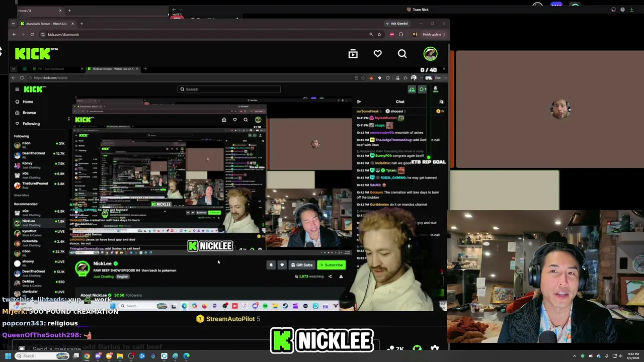The width and height of the screenshot is (644, 362).
Task: Expand Show More under Following list
Action: pyautogui.click(x=22, y=195)
